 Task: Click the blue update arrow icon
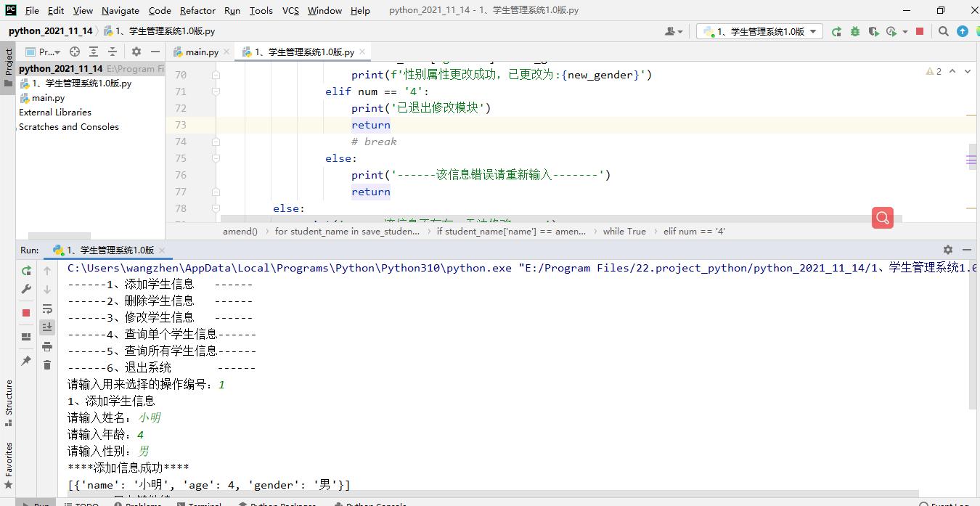pos(963,31)
